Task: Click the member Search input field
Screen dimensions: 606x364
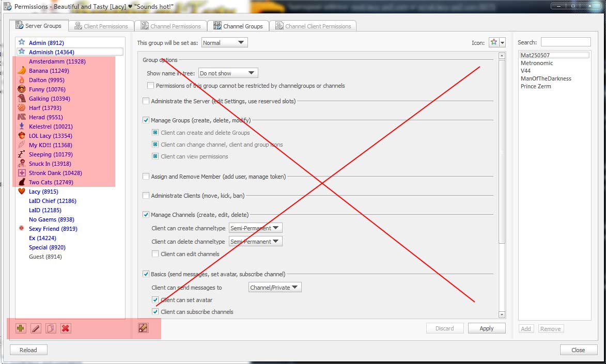Action: [565, 42]
